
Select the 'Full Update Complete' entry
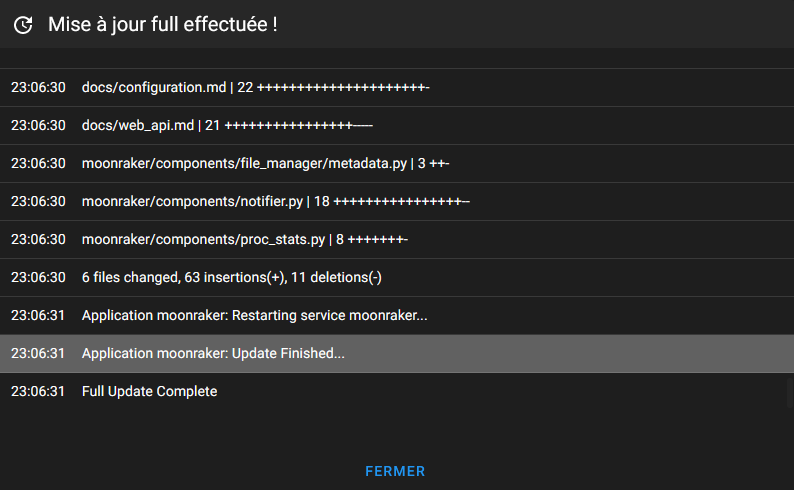click(397, 391)
